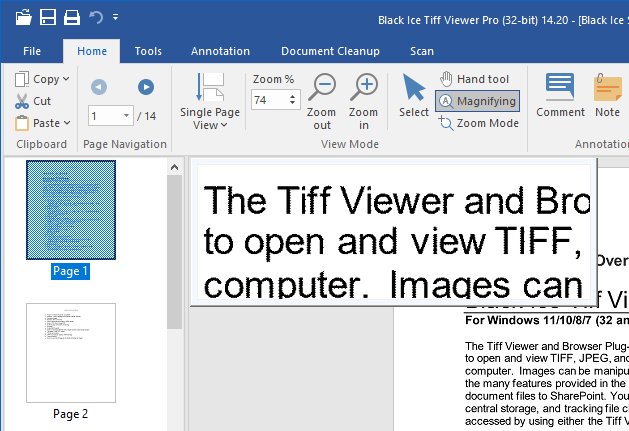Image resolution: width=629 pixels, height=431 pixels.
Task: Click the 'For Windows 11/10/8/7' heading text
Action: [x=547, y=320]
